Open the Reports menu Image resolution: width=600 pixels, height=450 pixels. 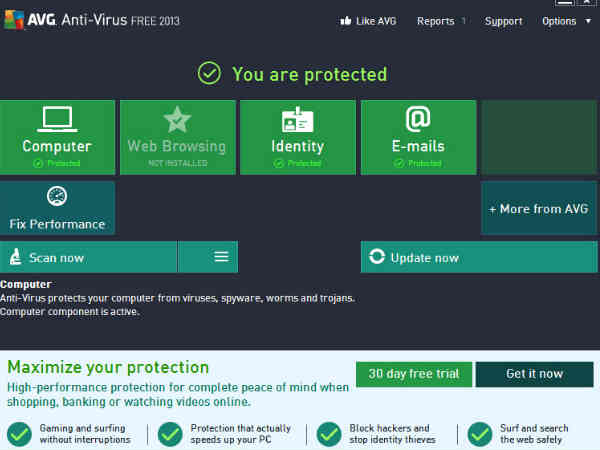click(435, 21)
